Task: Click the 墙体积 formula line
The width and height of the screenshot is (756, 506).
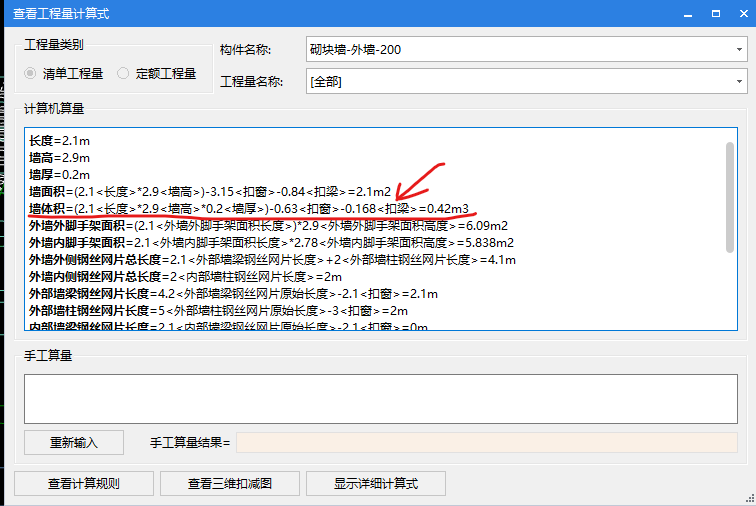Action: [249, 209]
